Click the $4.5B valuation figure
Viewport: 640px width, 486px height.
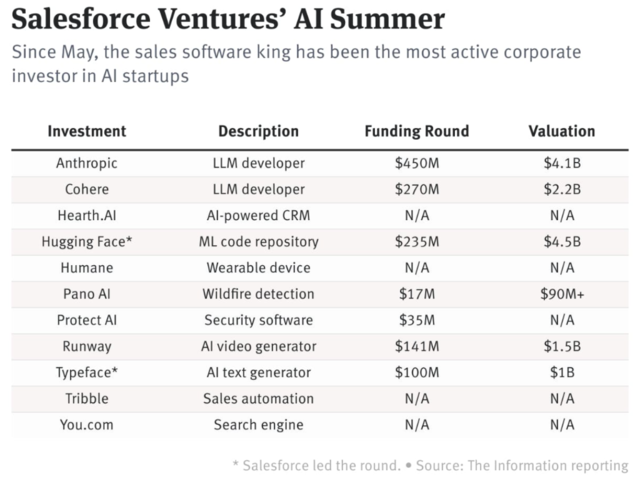[x=561, y=241]
